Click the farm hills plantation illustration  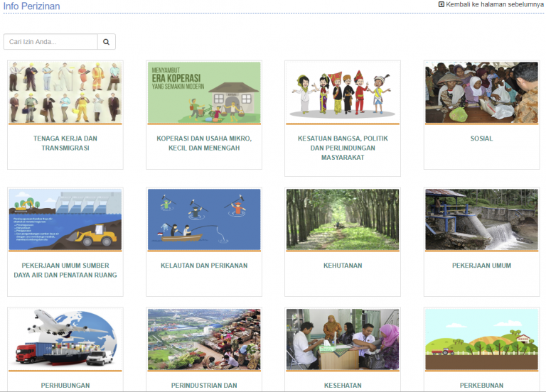tap(481, 339)
